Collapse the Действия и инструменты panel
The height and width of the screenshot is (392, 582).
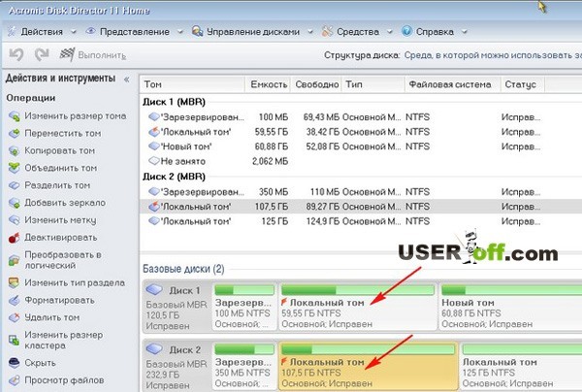(126, 78)
